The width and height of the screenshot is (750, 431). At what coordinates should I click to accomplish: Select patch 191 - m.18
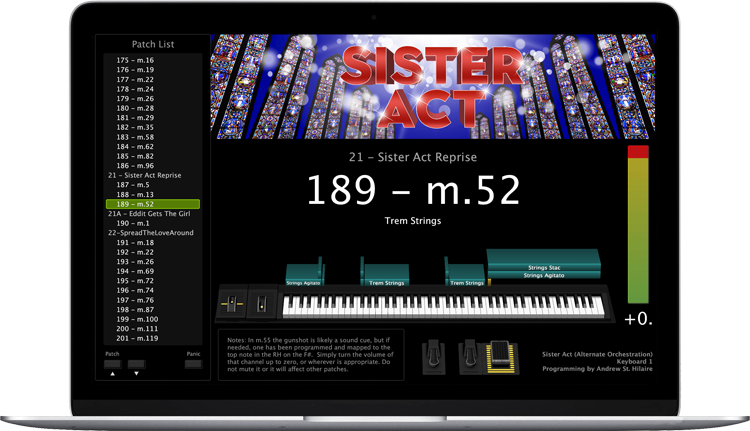click(135, 243)
